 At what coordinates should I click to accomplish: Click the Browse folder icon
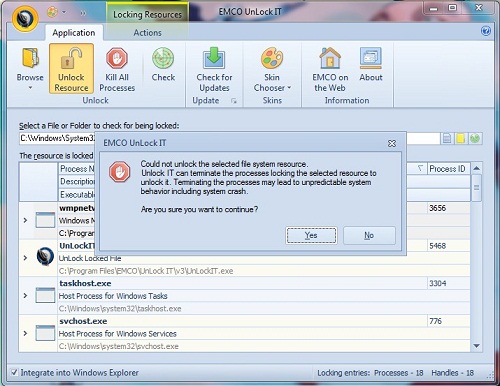coord(30,58)
